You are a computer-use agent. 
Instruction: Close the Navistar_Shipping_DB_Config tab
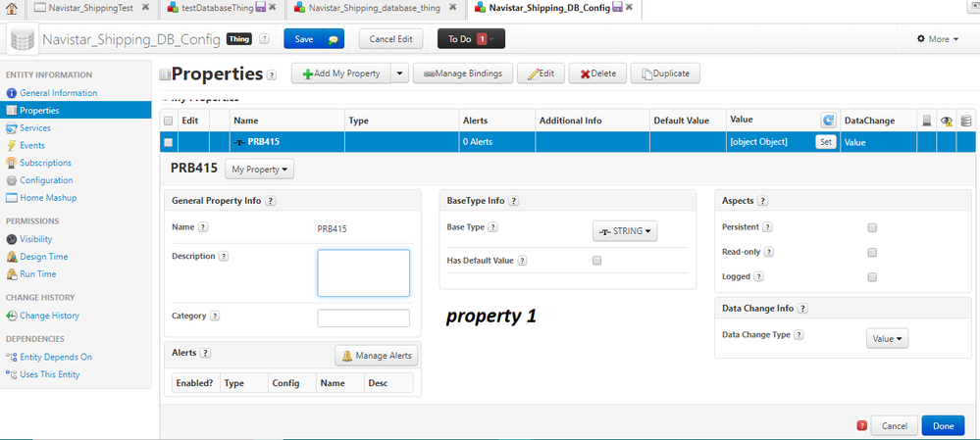click(x=629, y=8)
